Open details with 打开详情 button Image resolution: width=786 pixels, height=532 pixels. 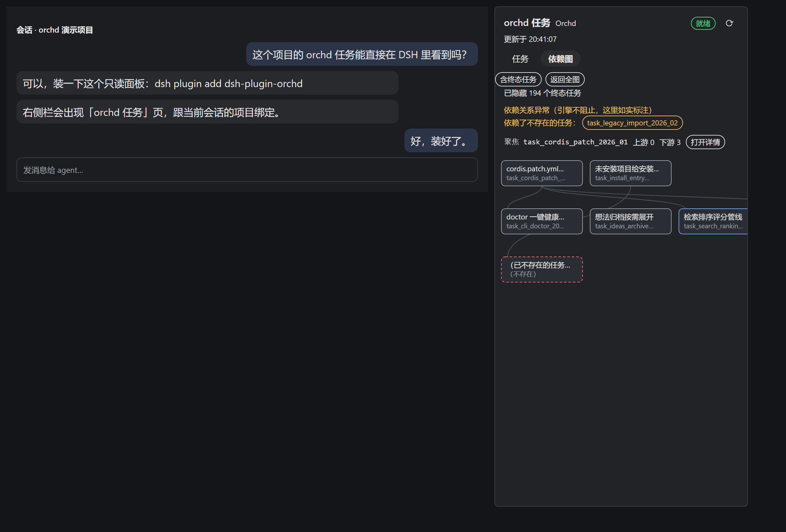point(705,142)
